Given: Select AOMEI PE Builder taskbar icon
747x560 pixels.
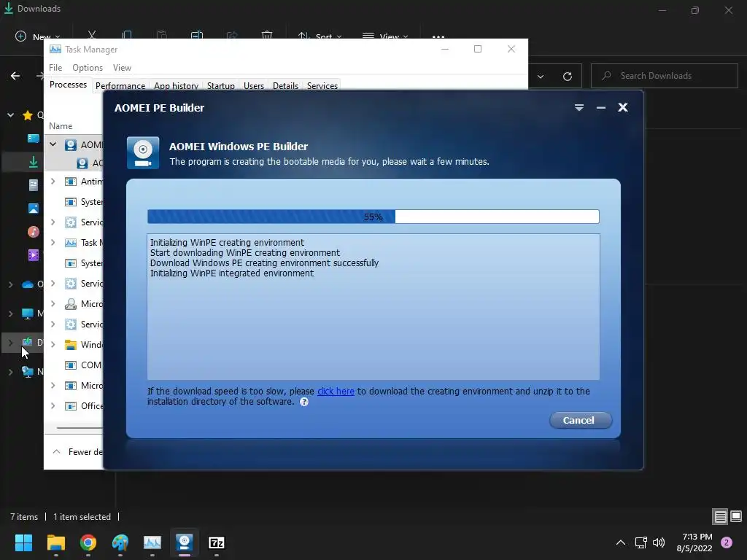Looking at the screenshot, I should 185,542.
